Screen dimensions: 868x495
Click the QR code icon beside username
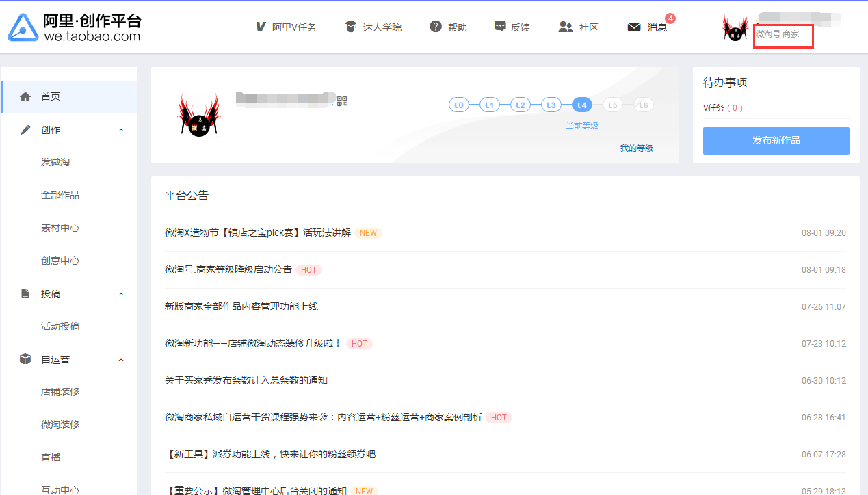(x=342, y=102)
